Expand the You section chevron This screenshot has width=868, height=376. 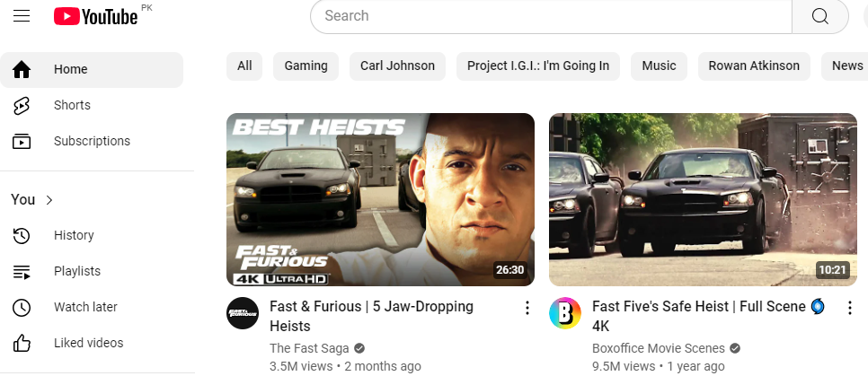(49, 200)
